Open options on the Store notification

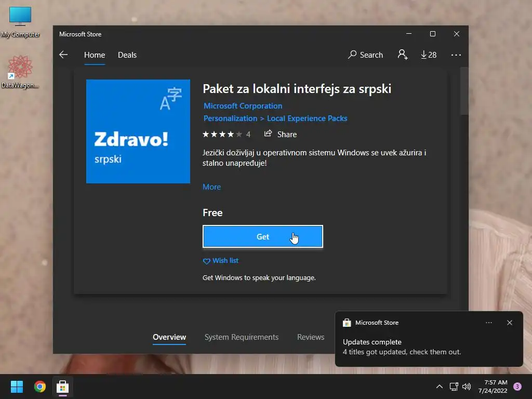[x=488, y=323]
